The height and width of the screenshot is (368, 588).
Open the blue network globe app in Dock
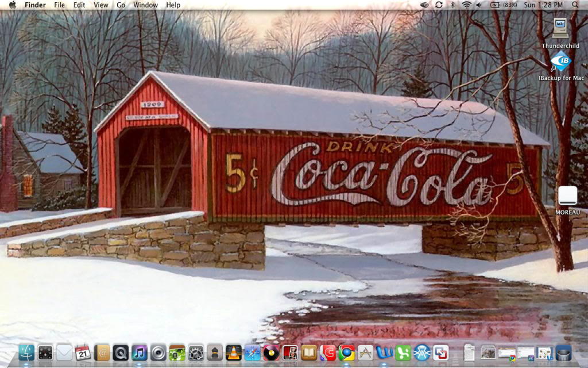[422, 353]
